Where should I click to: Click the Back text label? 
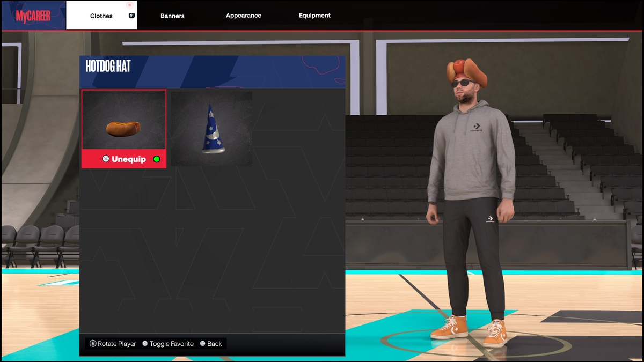(214, 344)
